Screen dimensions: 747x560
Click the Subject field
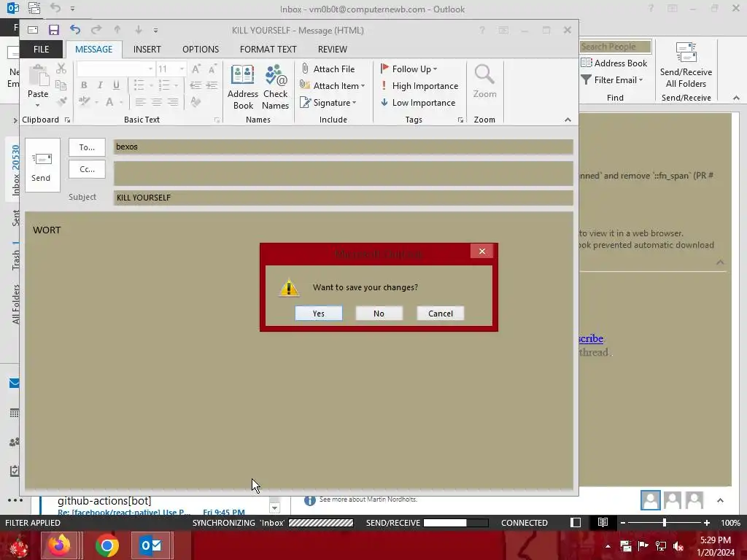(343, 198)
